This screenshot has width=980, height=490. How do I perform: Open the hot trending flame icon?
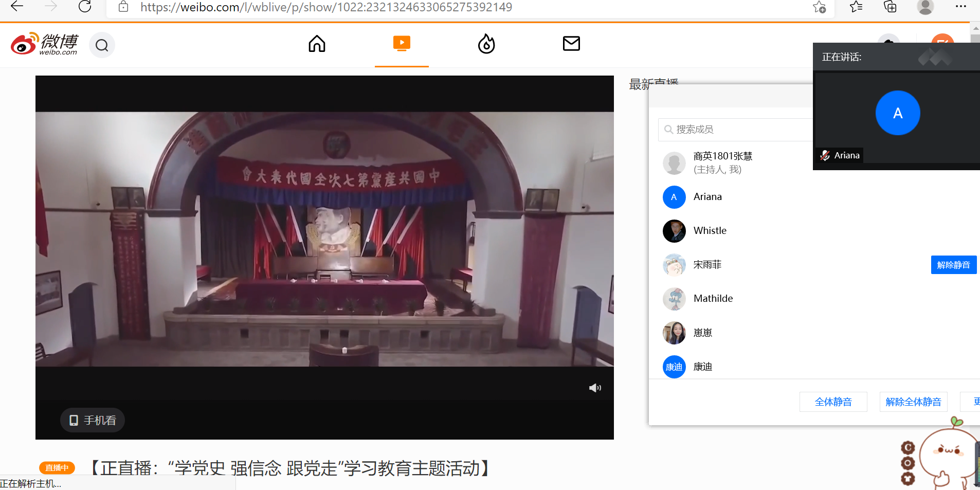click(x=486, y=44)
